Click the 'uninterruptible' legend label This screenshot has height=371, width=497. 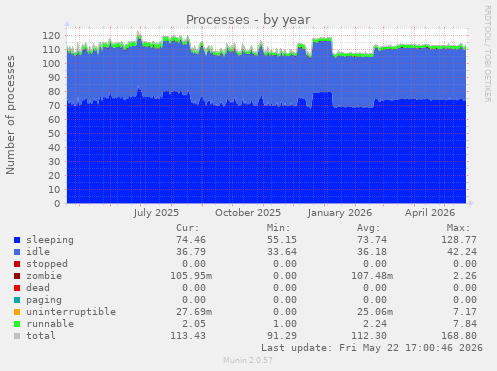point(71,312)
